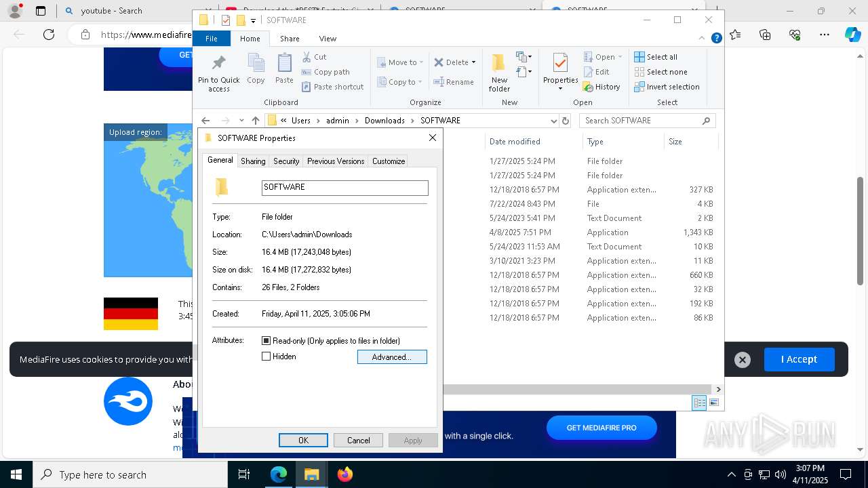Viewport: 868px width, 488px height.
Task: Click the Edit ribbon command
Action: pyautogui.click(x=596, y=72)
